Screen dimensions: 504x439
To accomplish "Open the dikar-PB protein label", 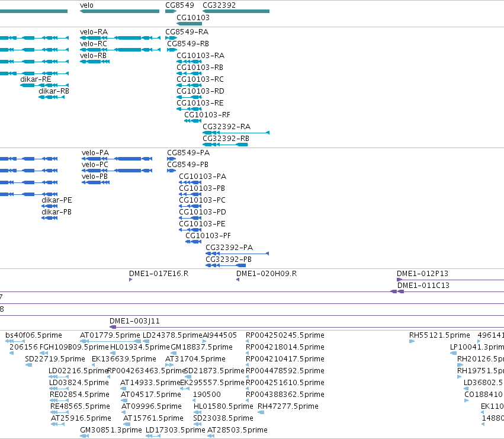I will (x=56, y=212).
